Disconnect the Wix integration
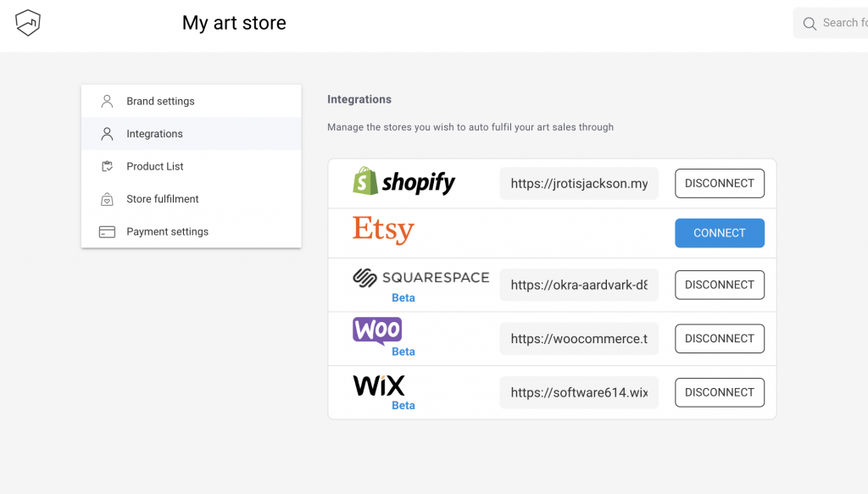 click(720, 392)
